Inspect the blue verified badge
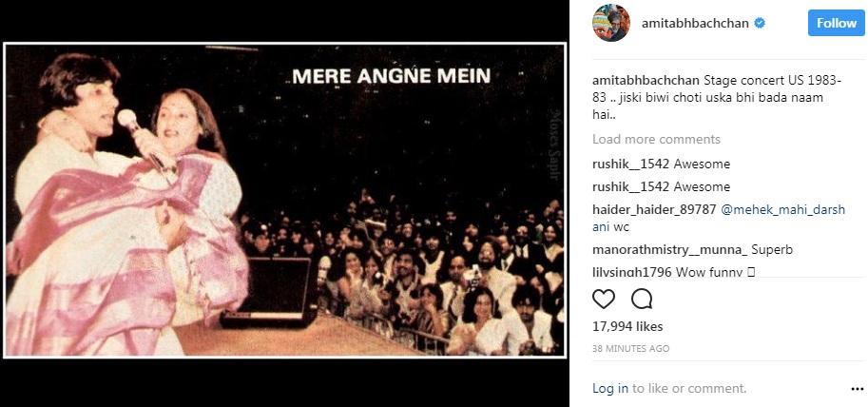This screenshot has width=868, height=407. pyautogui.click(x=761, y=23)
